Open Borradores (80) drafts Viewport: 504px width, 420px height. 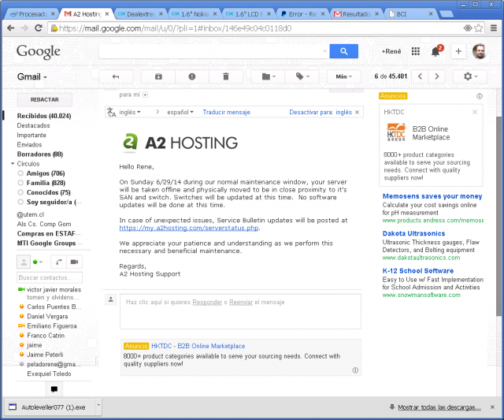pos(40,154)
